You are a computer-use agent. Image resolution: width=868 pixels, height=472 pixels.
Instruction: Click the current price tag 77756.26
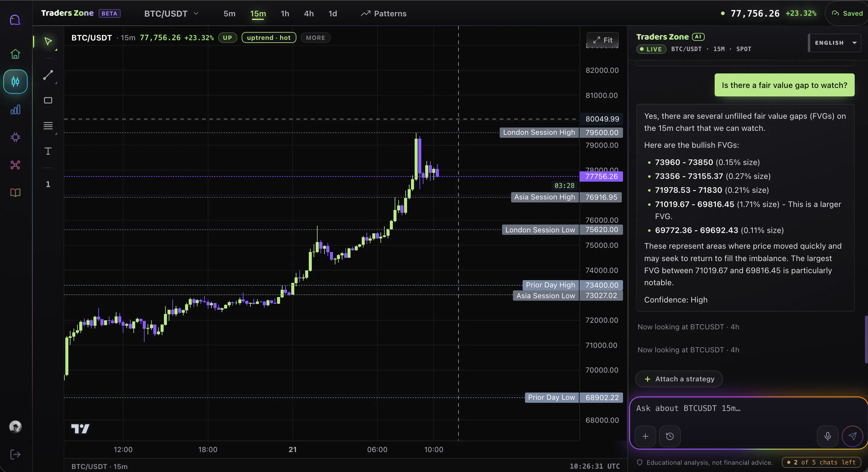[602, 176]
